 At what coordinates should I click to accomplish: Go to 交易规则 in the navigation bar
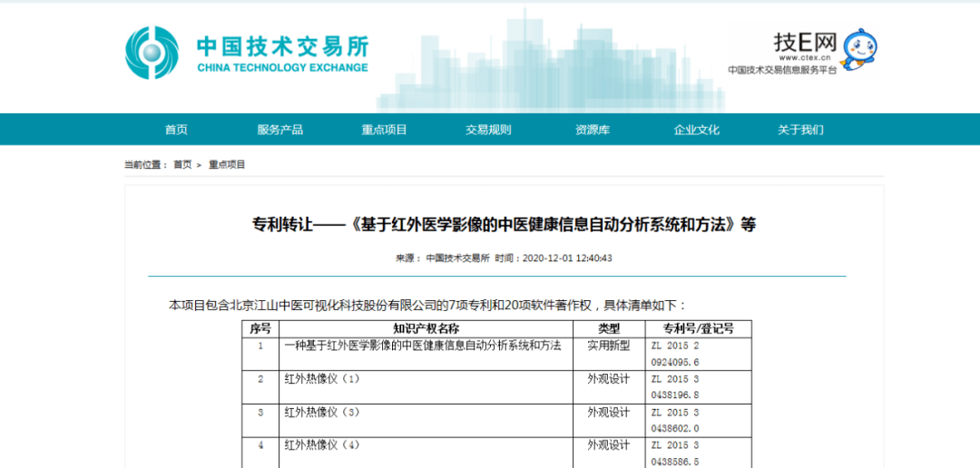click(488, 130)
